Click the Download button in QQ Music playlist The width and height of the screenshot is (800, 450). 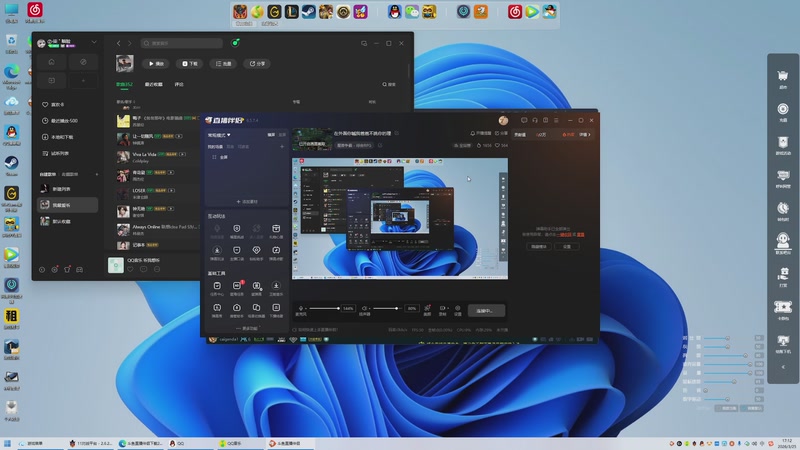190,64
